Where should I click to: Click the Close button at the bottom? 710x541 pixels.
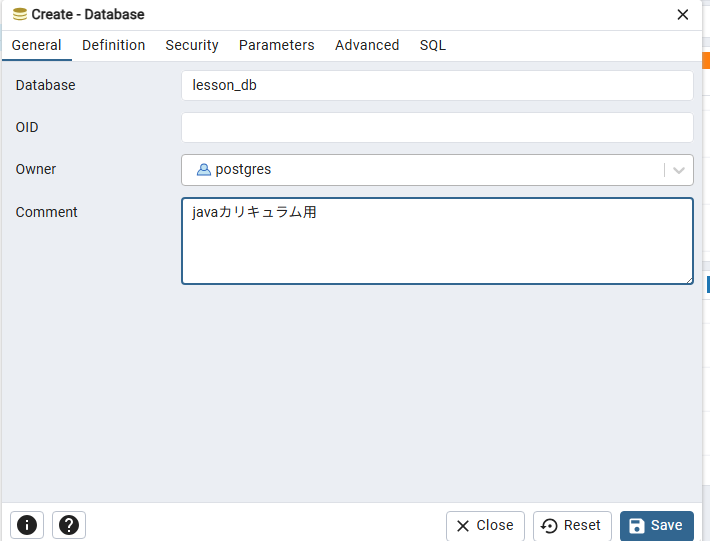pyautogui.click(x=485, y=525)
